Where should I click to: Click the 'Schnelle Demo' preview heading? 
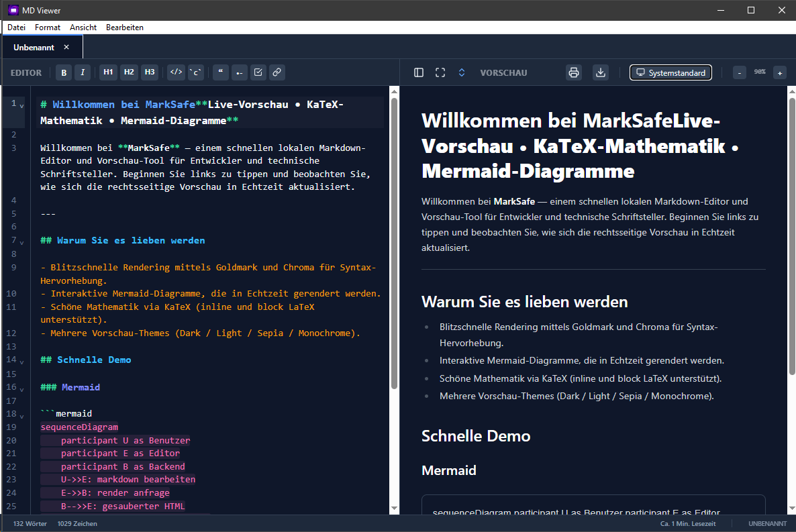pos(476,436)
